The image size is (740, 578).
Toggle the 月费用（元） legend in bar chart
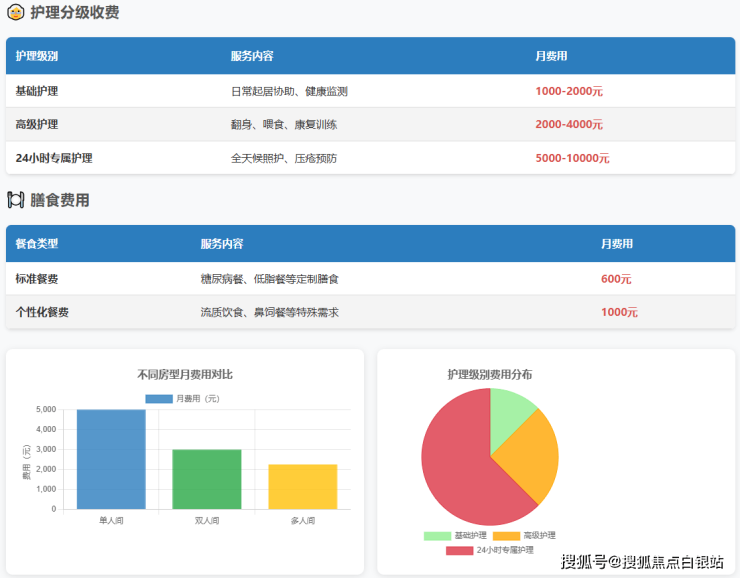[182, 398]
